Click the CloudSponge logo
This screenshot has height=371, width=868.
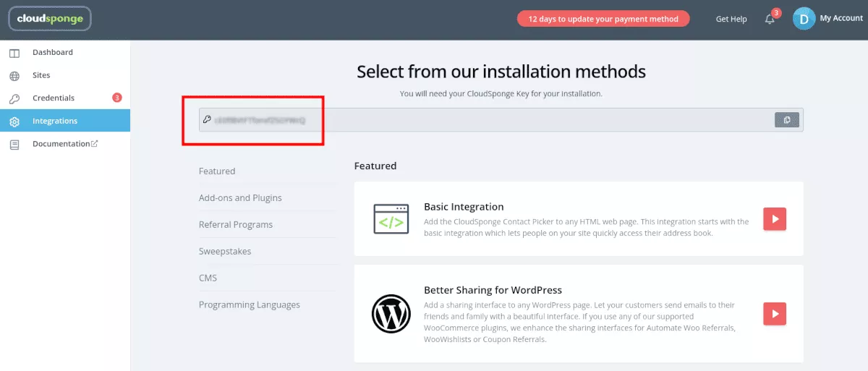(x=50, y=19)
